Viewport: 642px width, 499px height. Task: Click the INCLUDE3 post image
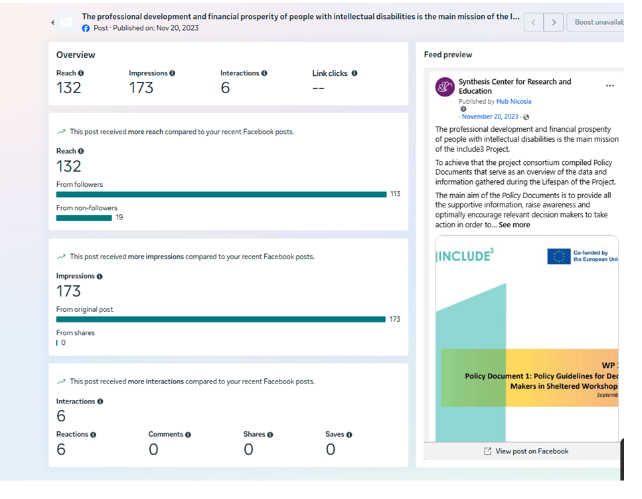(527, 339)
